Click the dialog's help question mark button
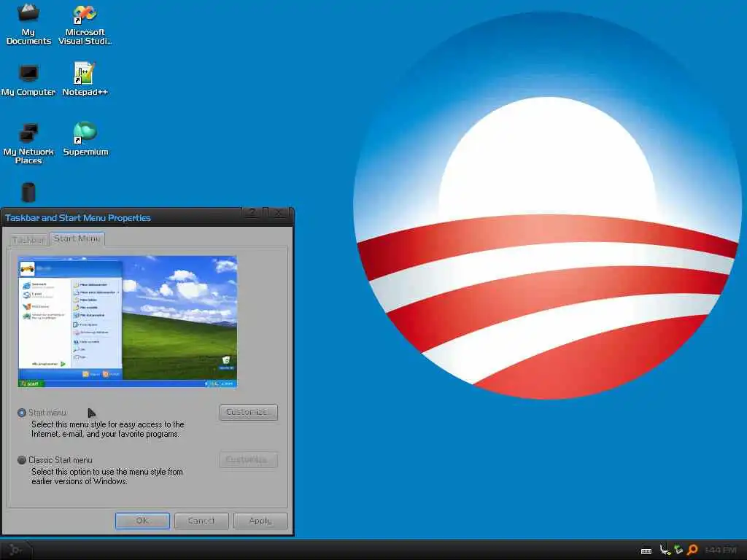Viewport: 747px width, 560px height. (252, 212)
